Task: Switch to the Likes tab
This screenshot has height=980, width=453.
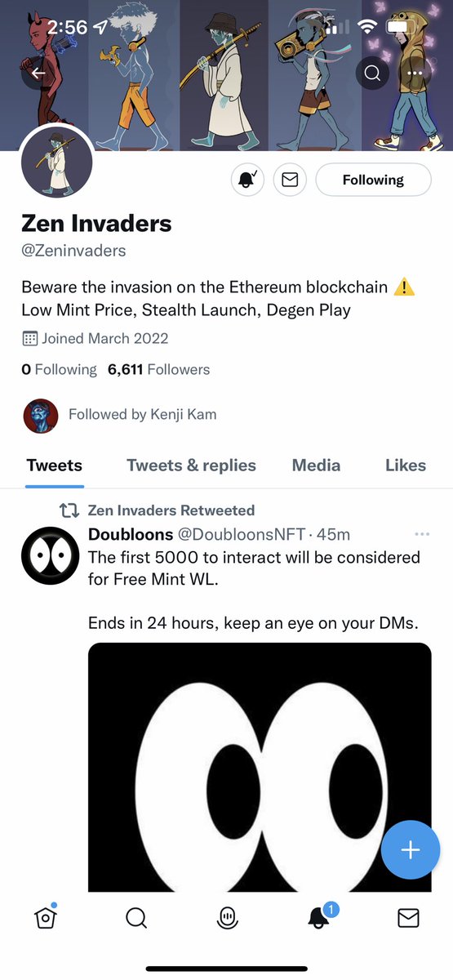Action: click(x=406, y=465)
